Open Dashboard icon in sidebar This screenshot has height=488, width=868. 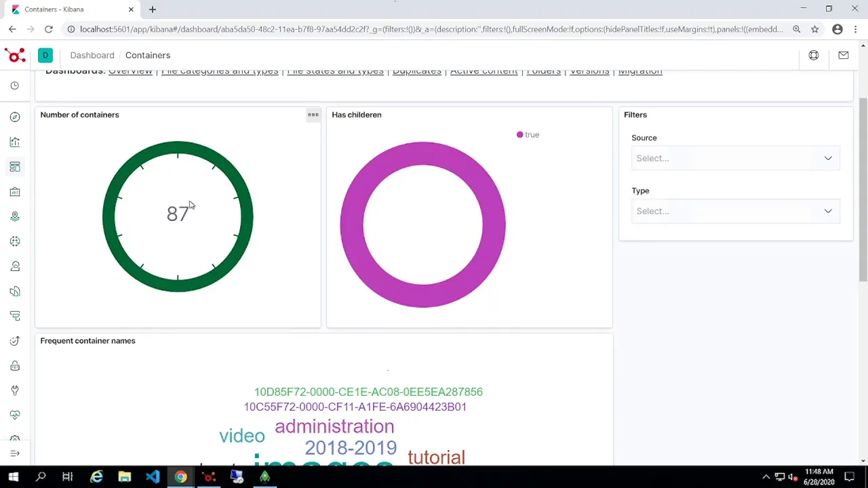coord(15,167)
